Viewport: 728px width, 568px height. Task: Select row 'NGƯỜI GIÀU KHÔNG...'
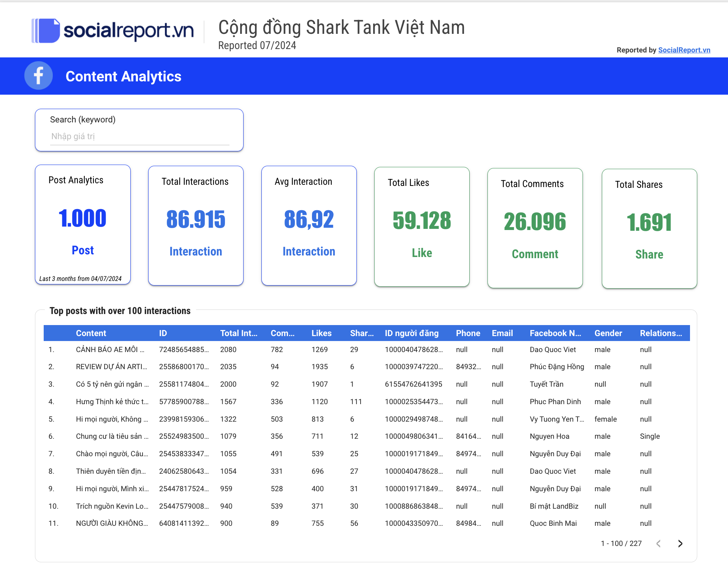[x=367, y=523]
